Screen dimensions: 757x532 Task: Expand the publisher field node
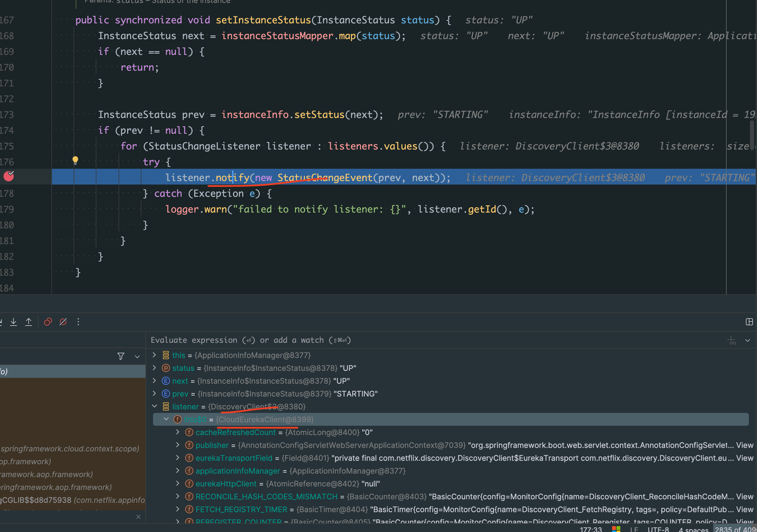pos(178,445)
